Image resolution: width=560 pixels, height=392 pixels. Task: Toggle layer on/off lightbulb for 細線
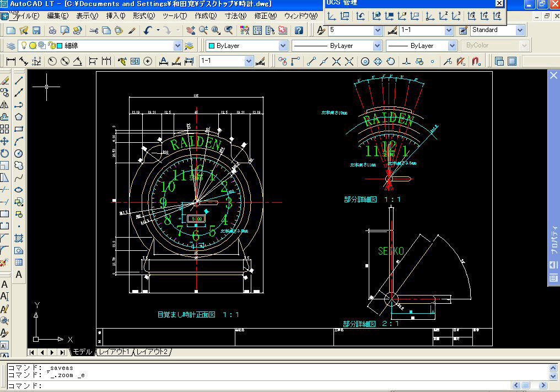pyautogui.click(x=24, y=45)
